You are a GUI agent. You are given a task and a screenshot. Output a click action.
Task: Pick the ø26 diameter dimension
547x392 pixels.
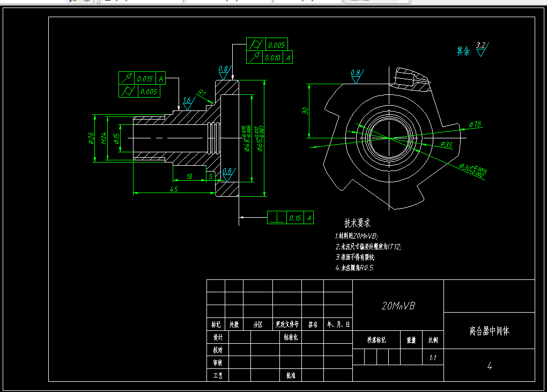[x=91, y=138]
